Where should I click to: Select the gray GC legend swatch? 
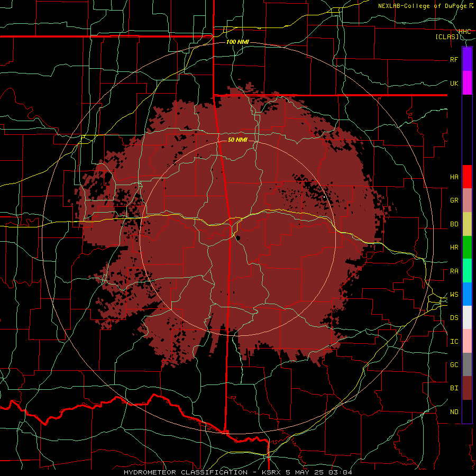[x=467, y=364]
